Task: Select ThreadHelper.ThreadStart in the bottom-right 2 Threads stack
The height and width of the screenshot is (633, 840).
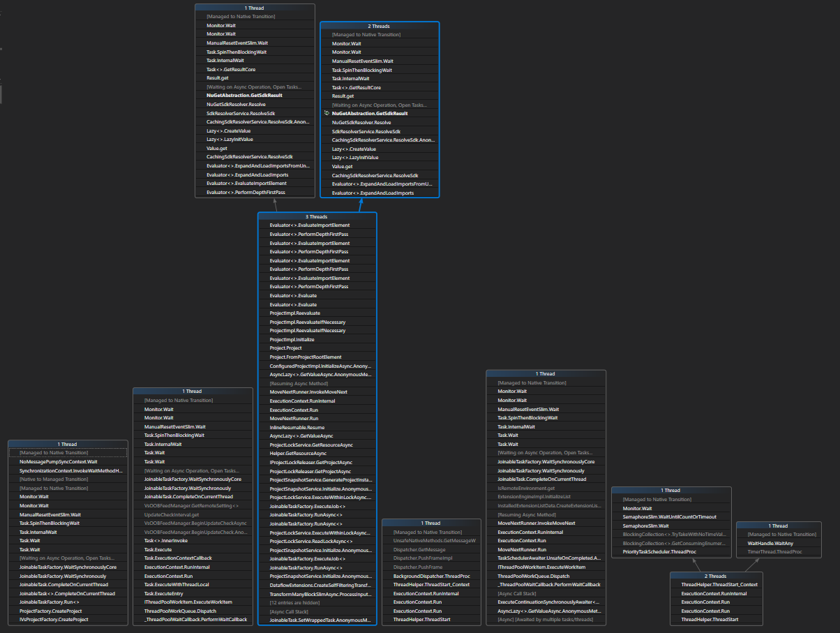Action: point(716,619)
